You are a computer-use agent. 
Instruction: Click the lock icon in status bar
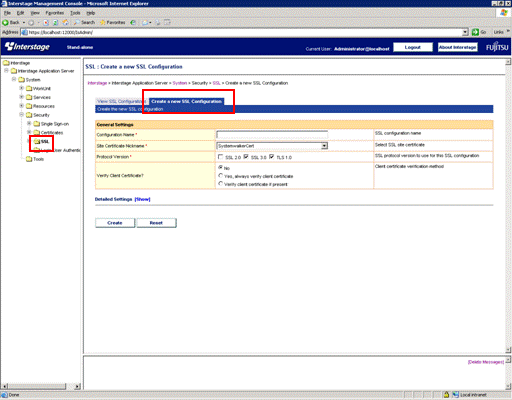coord(446,395)
